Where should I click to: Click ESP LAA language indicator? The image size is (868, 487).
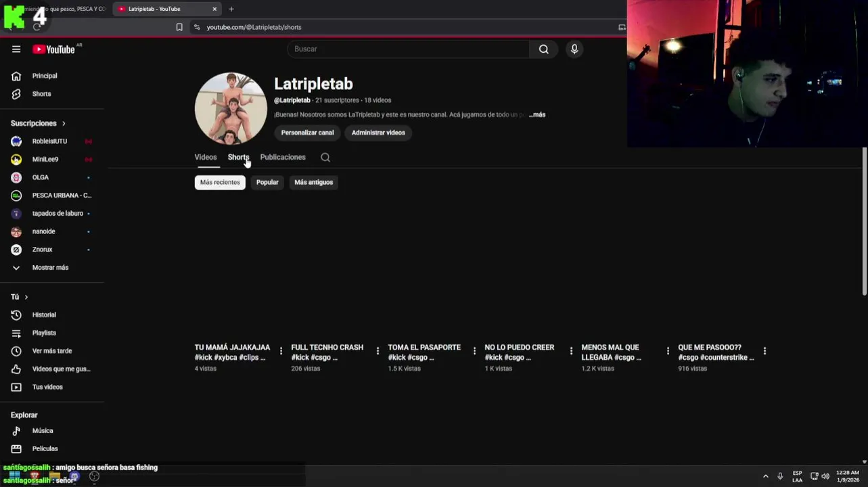[x=798, y=476]
